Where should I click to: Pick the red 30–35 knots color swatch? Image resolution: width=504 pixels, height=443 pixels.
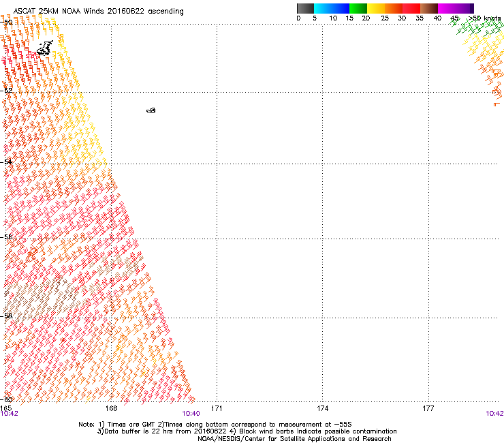[411, 8]
